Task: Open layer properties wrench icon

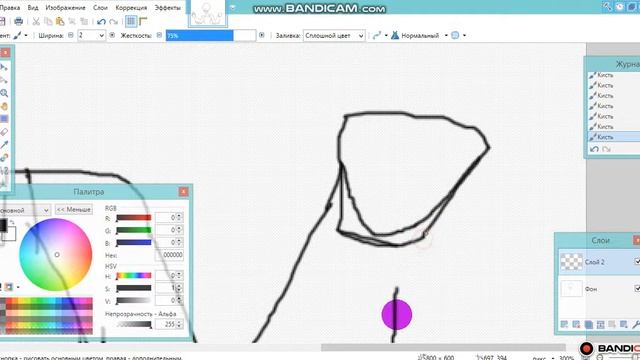Action: pos(636,324)
